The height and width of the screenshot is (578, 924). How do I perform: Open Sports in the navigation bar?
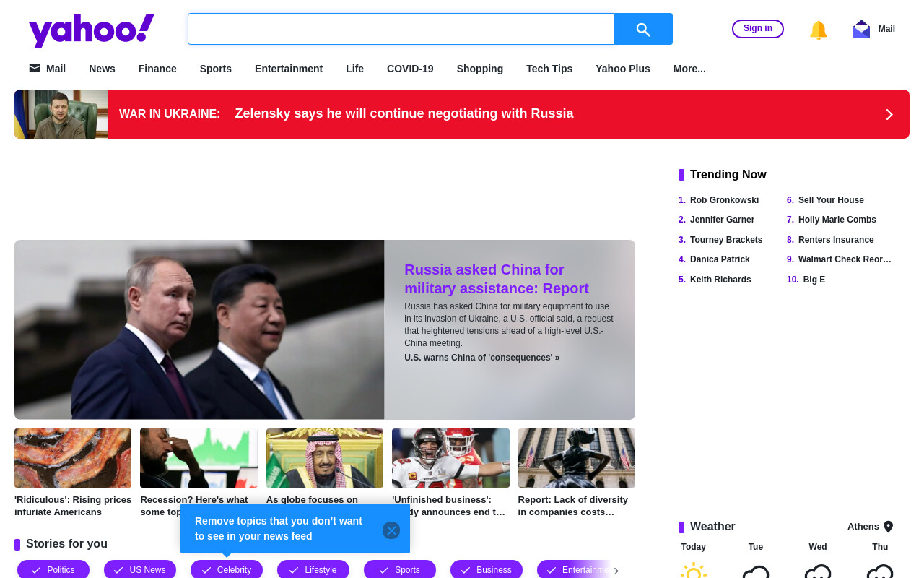click(x=216, y=69)
